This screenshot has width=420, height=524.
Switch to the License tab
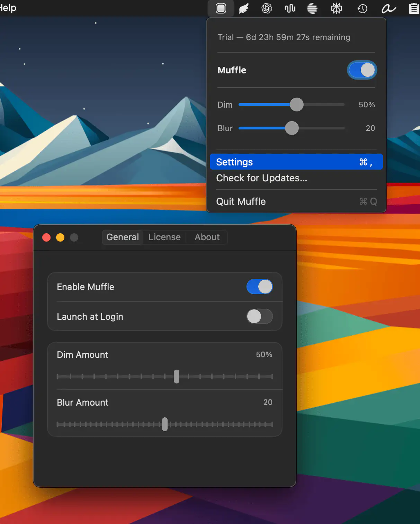coord(164,237)
